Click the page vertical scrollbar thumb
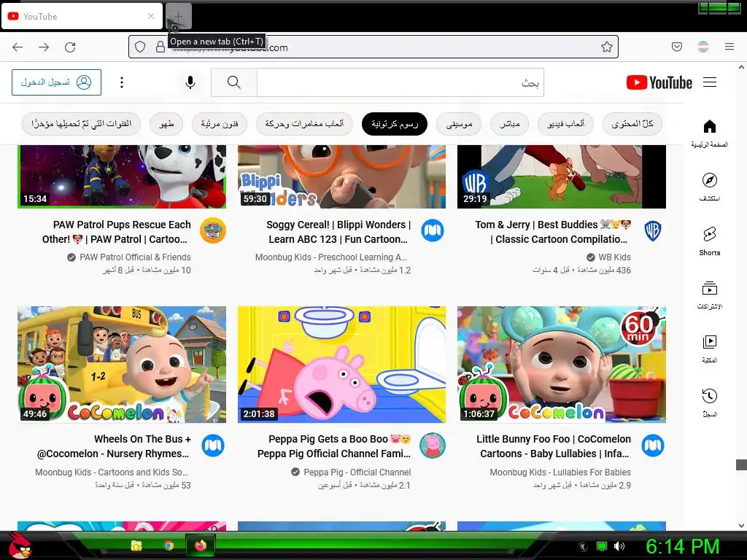The height and width of the screenshot is (560, 747). click(x=741, y=464)
